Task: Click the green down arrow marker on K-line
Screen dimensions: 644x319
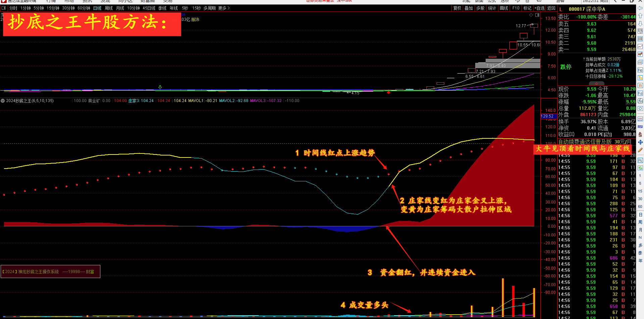Action: pos(160,87)
